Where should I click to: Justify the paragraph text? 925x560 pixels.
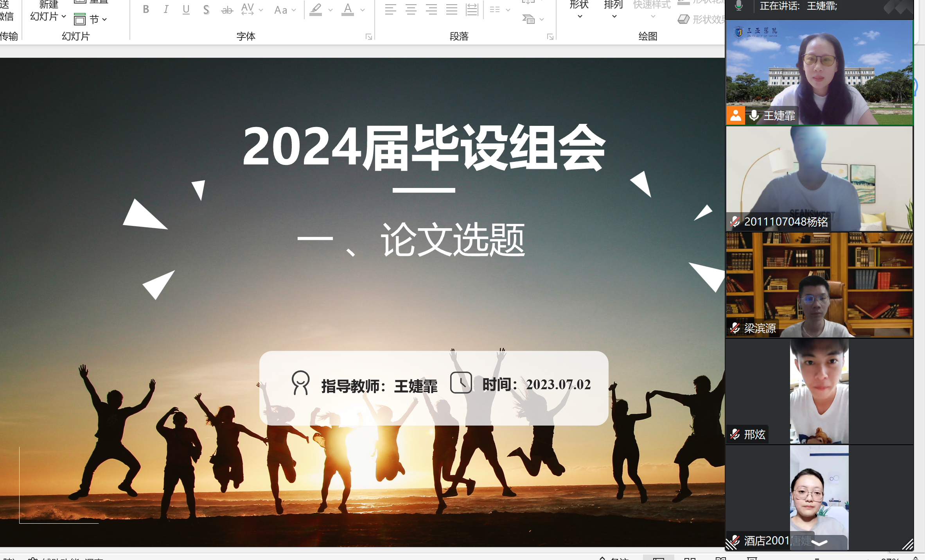pos(451,9)
